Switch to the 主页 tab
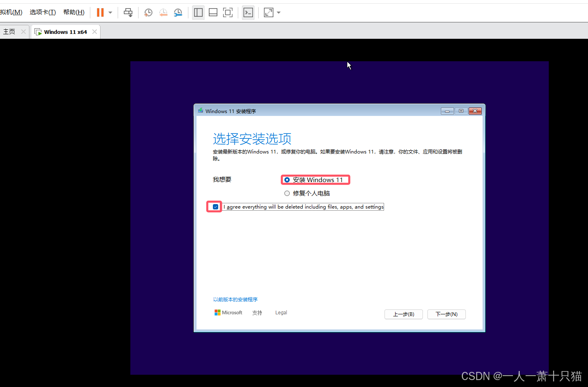This screenshot has width=588, height=387. coord(9,32)
